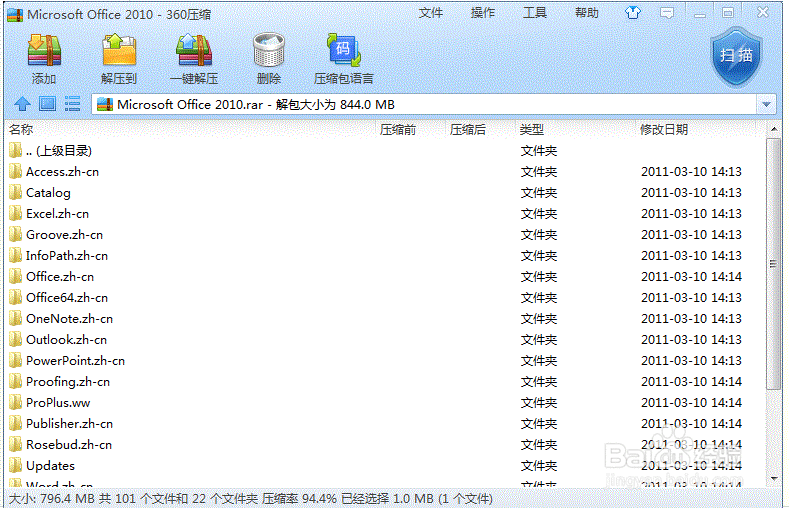Select the PowerPoint.zh-cn folder icon

(16, 361)
